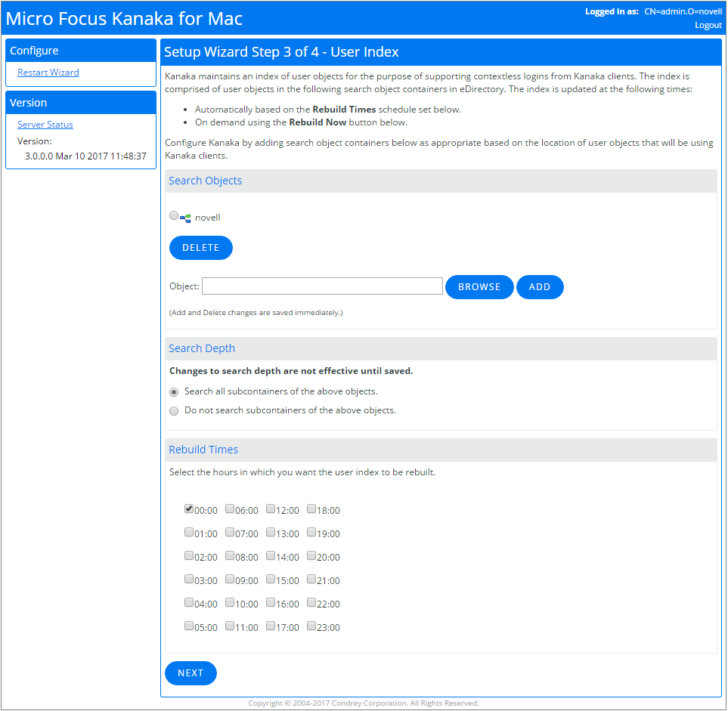Enable the 12:00 rebuild time

pyautogui.click(x=270, y=509)
